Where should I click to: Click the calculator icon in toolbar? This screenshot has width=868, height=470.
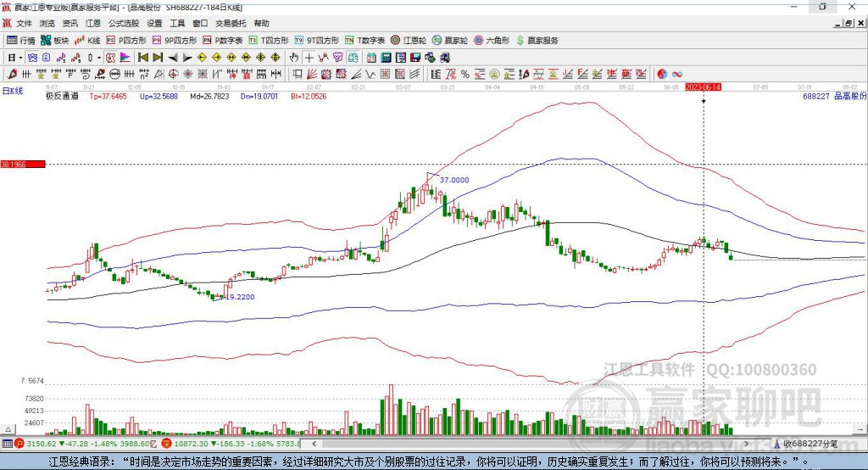click(x=387, y=58)
